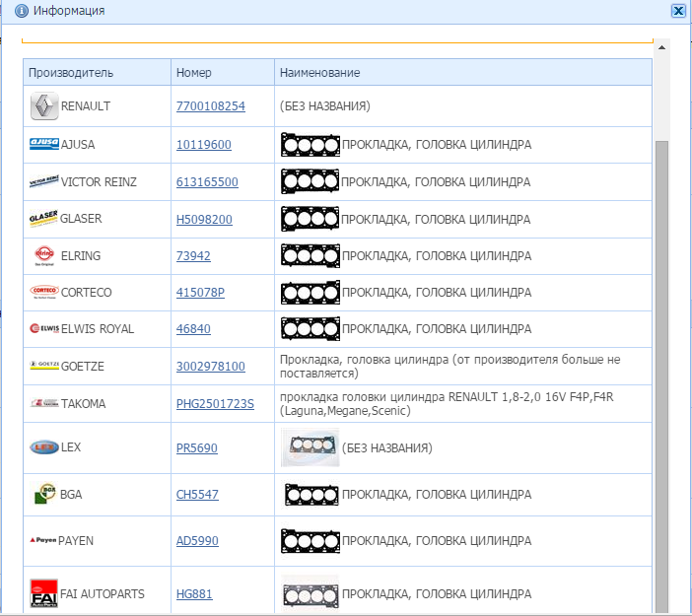Close the Информация dialog window
Image resolution: width=692 pixels, height=616 pixels.
point(677,11)
